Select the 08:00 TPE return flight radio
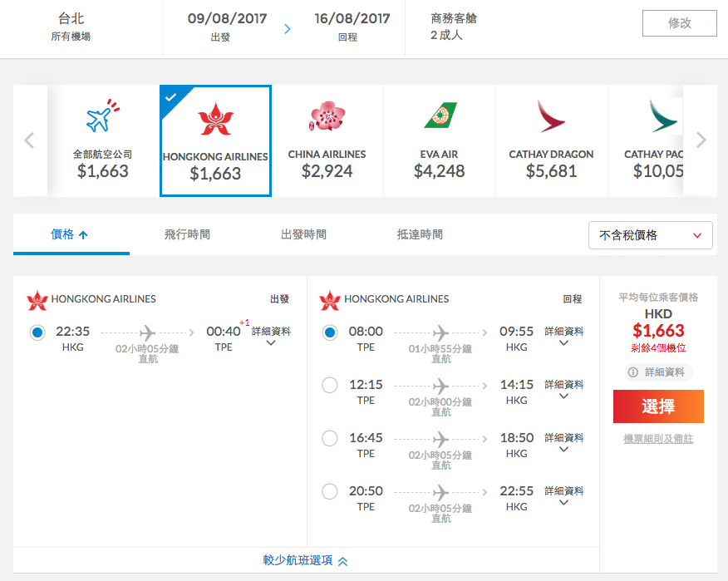Screen dimensions: 728x581 click(330, 332)
